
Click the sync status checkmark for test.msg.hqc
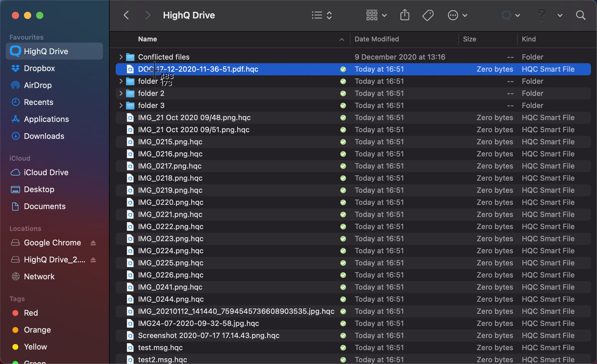click(343, 348)
